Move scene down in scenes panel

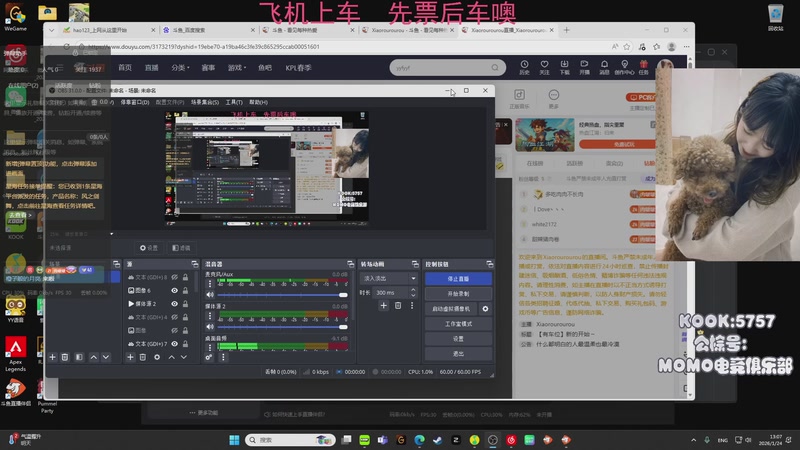106,357
